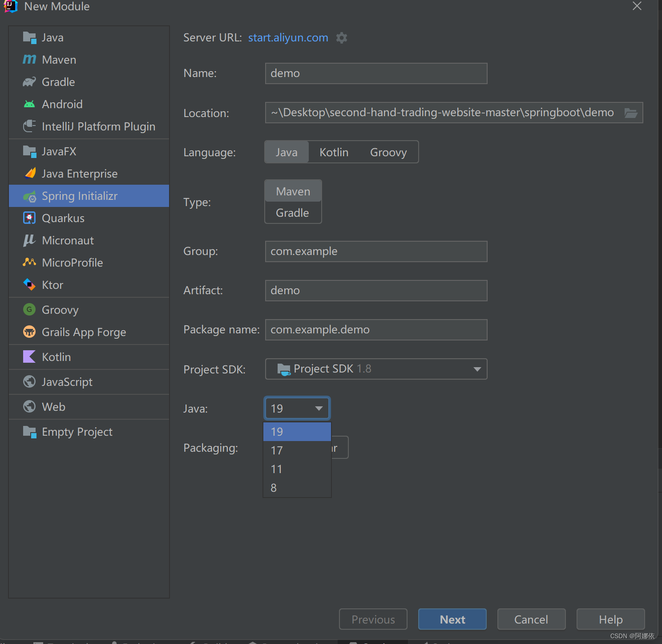This screenshot has width=662, height=644.
Task: Open start.aliyun.com server URL link
Action: coord(288,38)
